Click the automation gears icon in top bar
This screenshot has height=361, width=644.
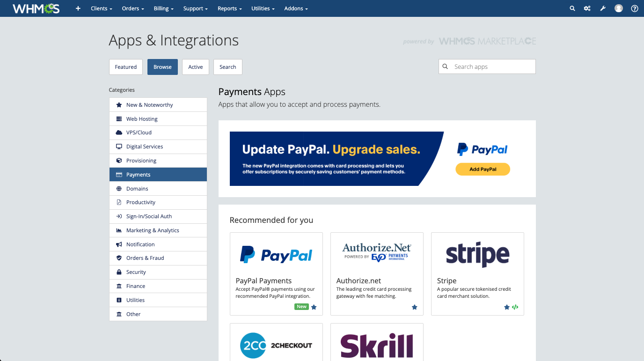coord(587,8)
